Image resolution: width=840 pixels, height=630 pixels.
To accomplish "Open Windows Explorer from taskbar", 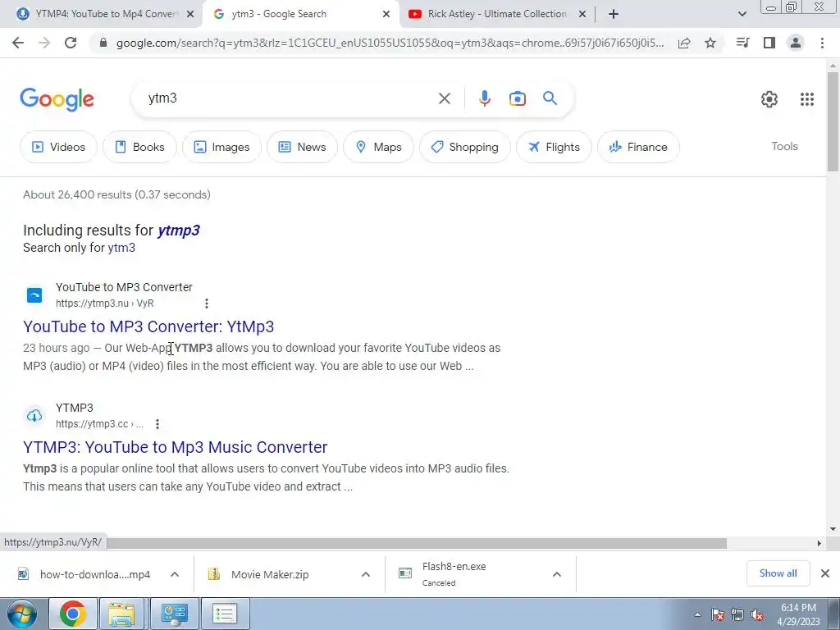I will 121,614.
